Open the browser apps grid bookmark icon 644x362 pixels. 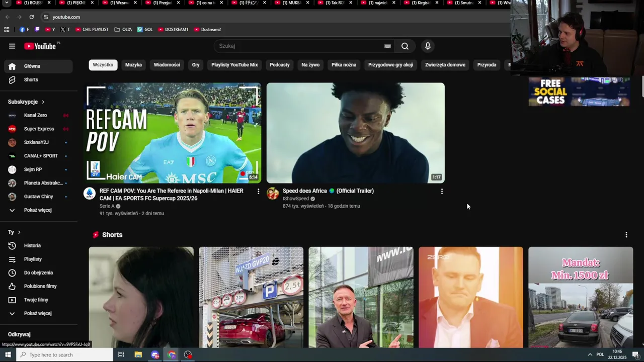point(7,30)
